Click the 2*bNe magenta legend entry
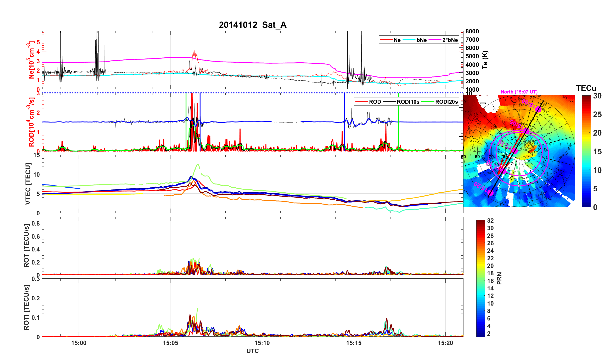Screen dimensions: 602x364 [450, 40]
